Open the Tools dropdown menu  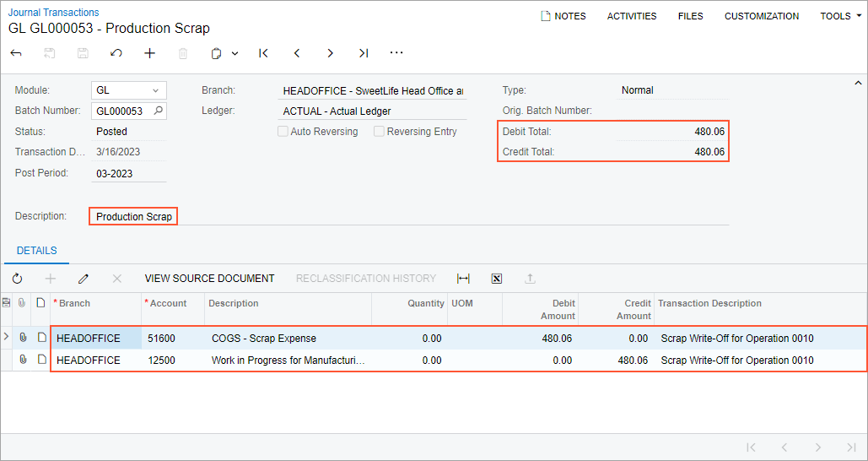[835, 16]
